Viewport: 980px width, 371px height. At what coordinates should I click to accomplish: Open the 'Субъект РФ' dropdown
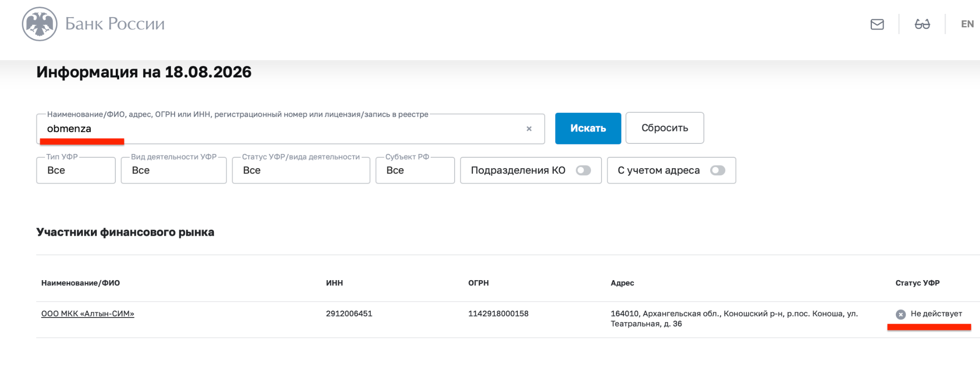tap(415, 170)
